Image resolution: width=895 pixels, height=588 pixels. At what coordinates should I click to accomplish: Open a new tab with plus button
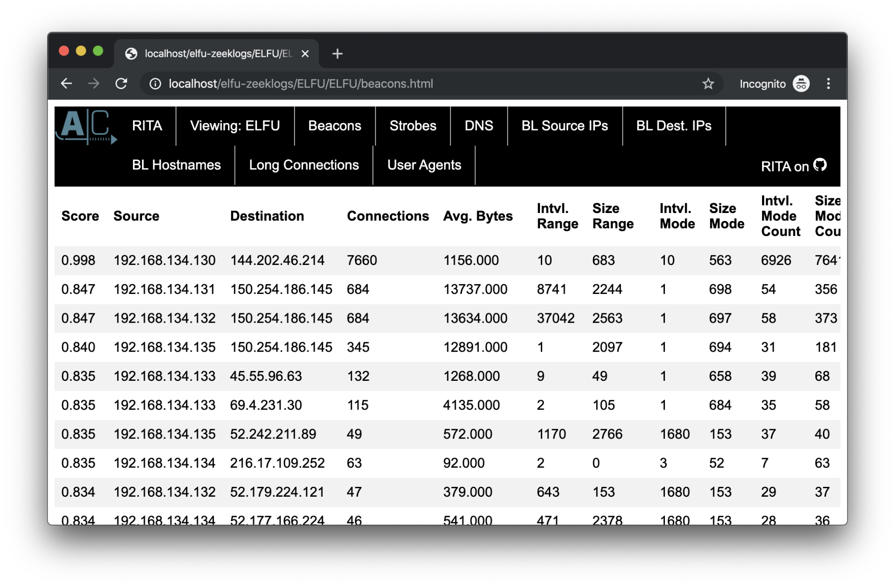tap(337, 54)
